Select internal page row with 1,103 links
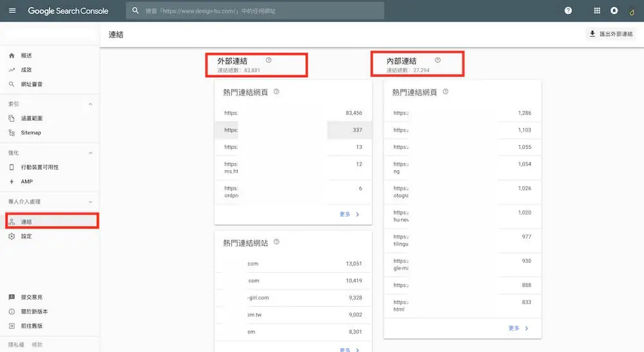 tap(462, 130)
